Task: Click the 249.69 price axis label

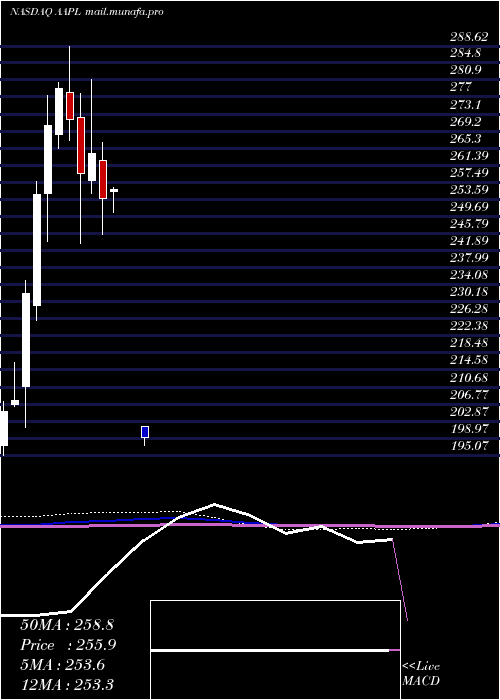Action: 469,207
